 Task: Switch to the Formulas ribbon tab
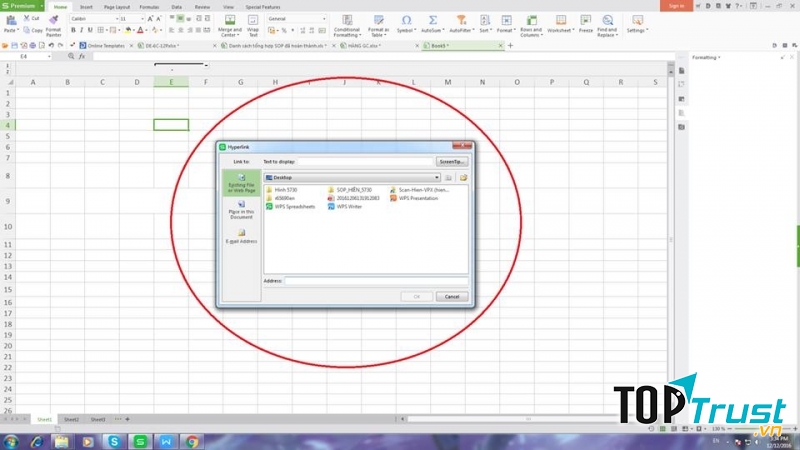148,6
